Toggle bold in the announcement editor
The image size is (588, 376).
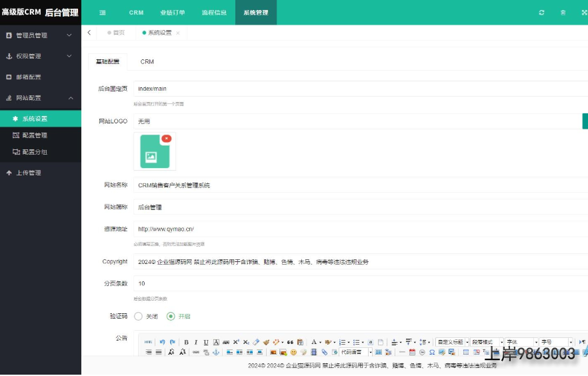(187, 342)
